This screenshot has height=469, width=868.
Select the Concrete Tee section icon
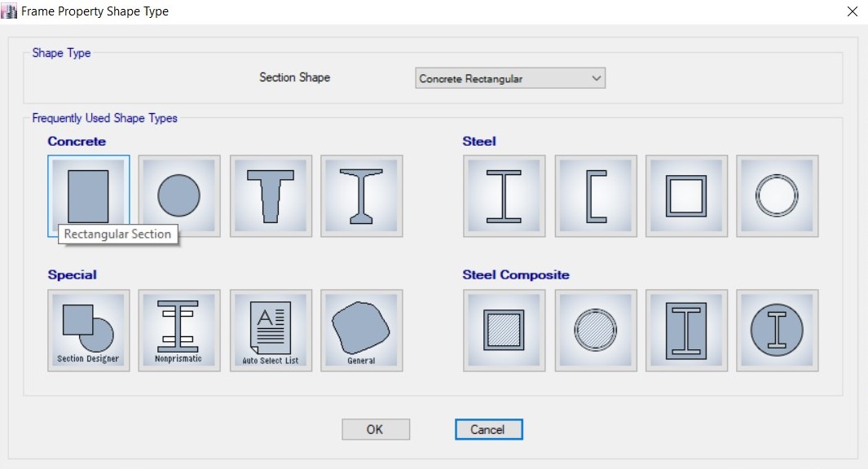pos(270,195)
